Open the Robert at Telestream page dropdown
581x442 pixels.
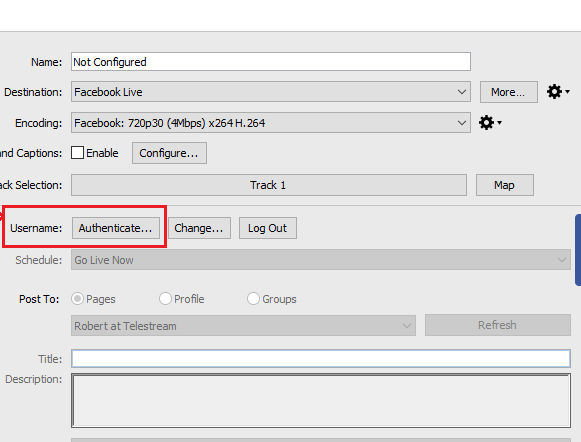click(x=243, y=326)
